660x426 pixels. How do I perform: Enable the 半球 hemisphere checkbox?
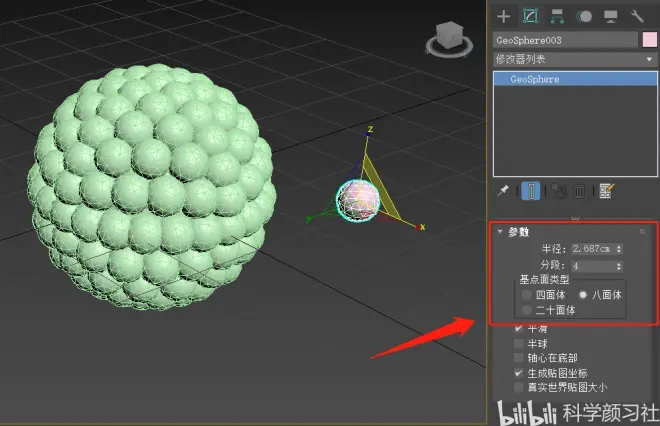click(x=519, y=343)
